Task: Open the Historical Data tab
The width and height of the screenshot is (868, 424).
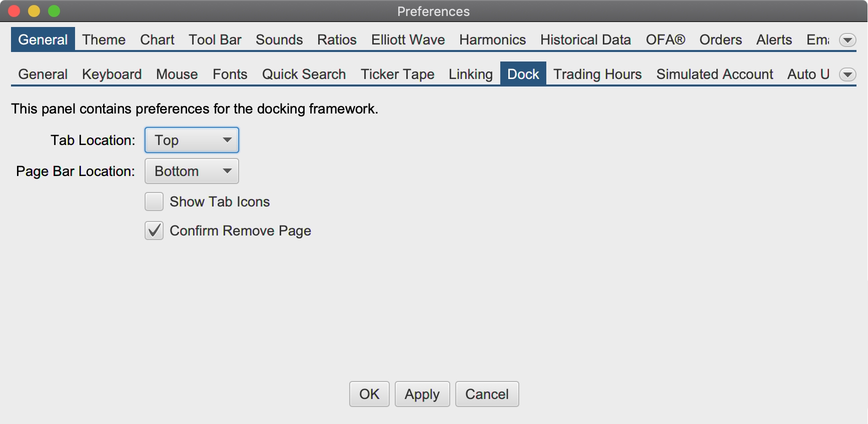Action: pyautogui.click(x=585, y=39)
